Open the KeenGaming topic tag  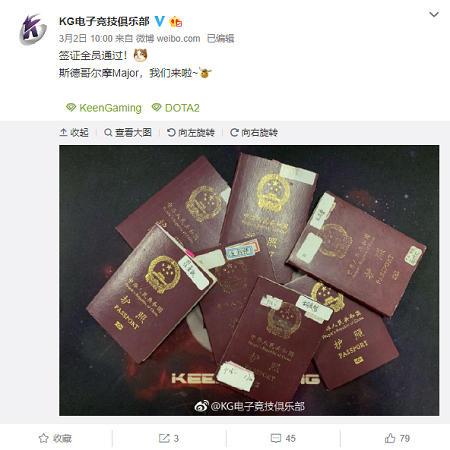pyautogui.click(x=104, y=108)
